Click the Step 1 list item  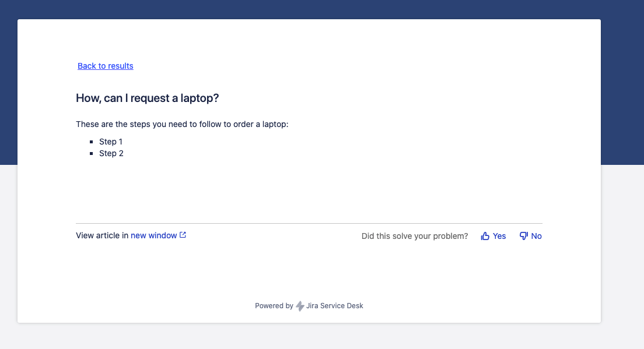tap(111, 142)
